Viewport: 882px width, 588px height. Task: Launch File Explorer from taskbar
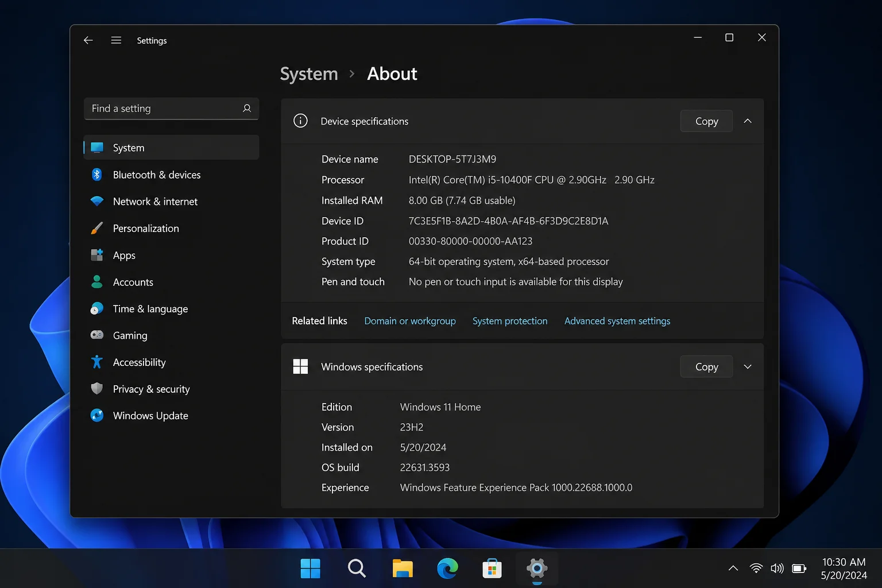point(403,568)
